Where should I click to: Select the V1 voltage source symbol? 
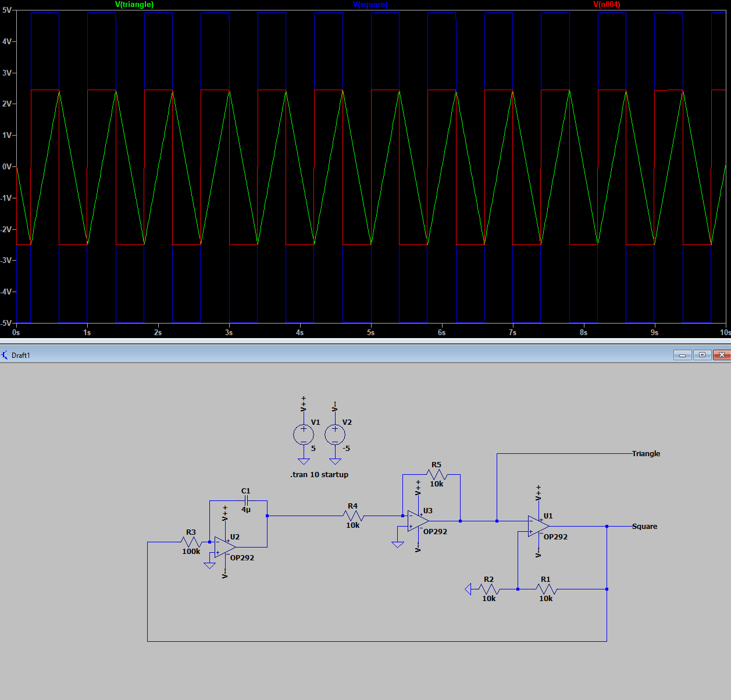[x=304, y=433]
